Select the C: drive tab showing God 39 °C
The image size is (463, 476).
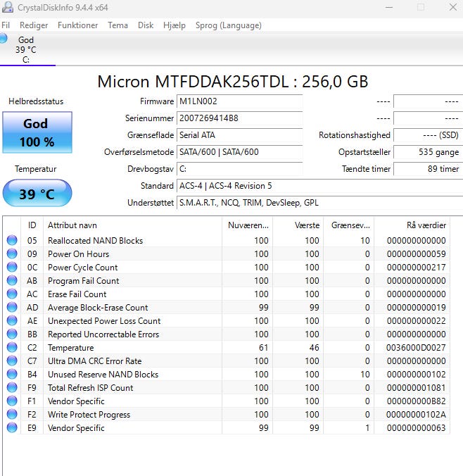tap(26, 49)
